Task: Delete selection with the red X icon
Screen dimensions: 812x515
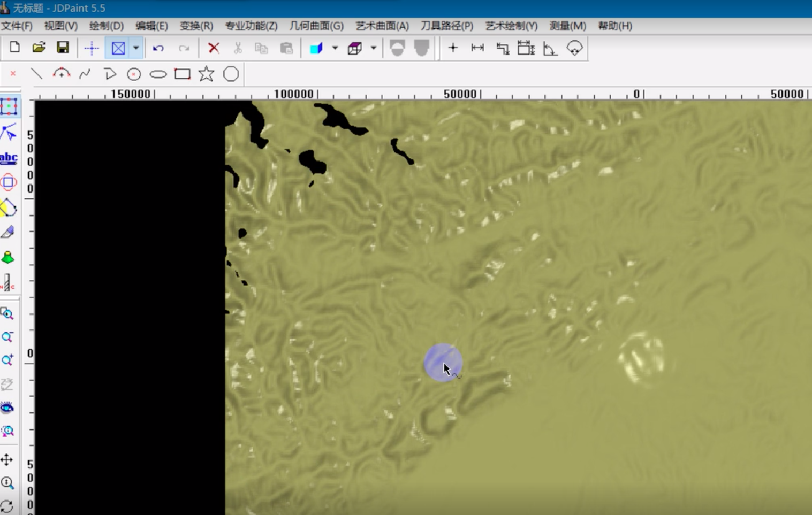Action: pos(214,48)
